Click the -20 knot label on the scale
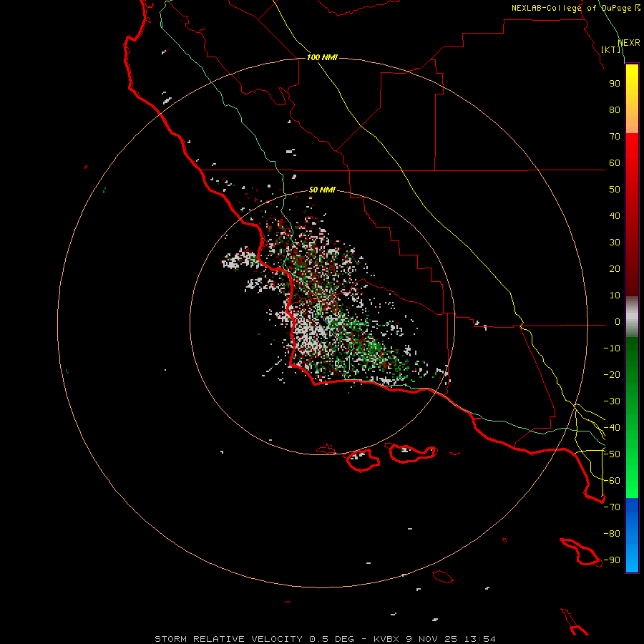The image size is (644, 644). pyautogui.click(x=612, y=374)
